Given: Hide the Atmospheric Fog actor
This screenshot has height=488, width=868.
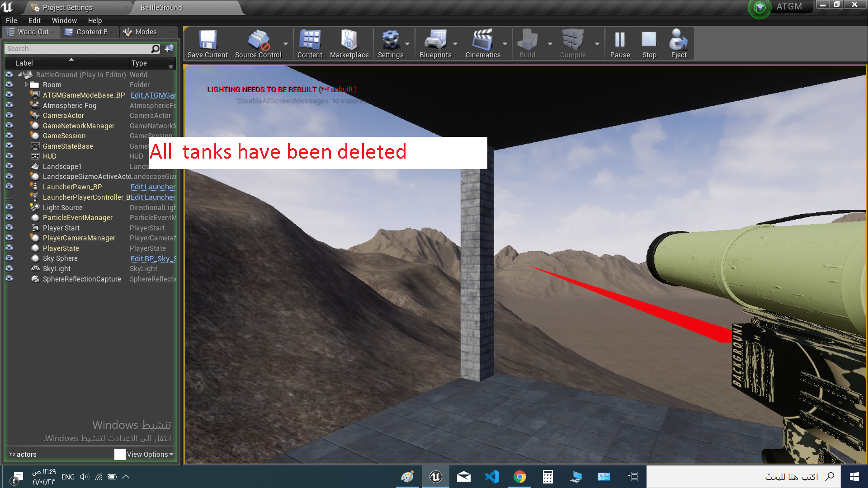Looking at the screenshot, I should [10, 105].
